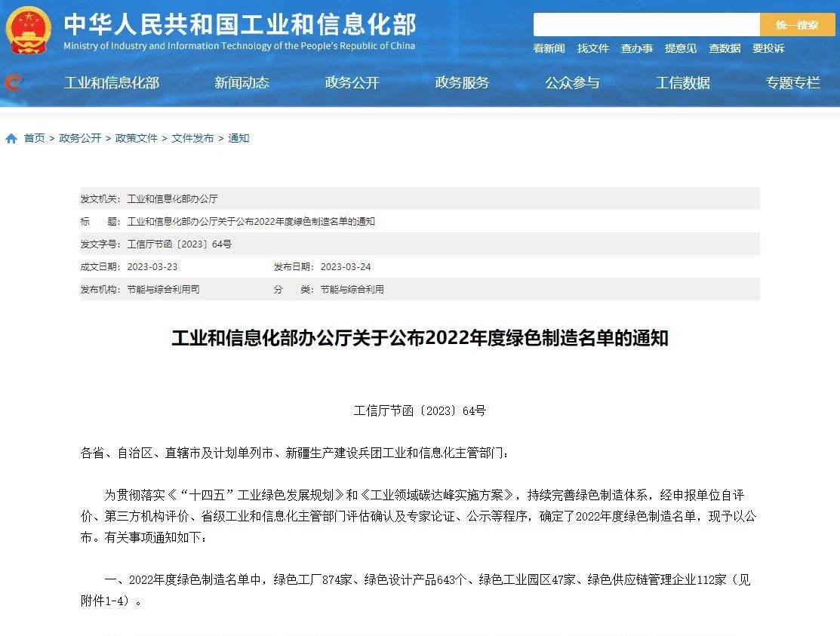Open the 公众参与 navigation item
The height and width of the screenshot is (636, 840).
(572, 83)
